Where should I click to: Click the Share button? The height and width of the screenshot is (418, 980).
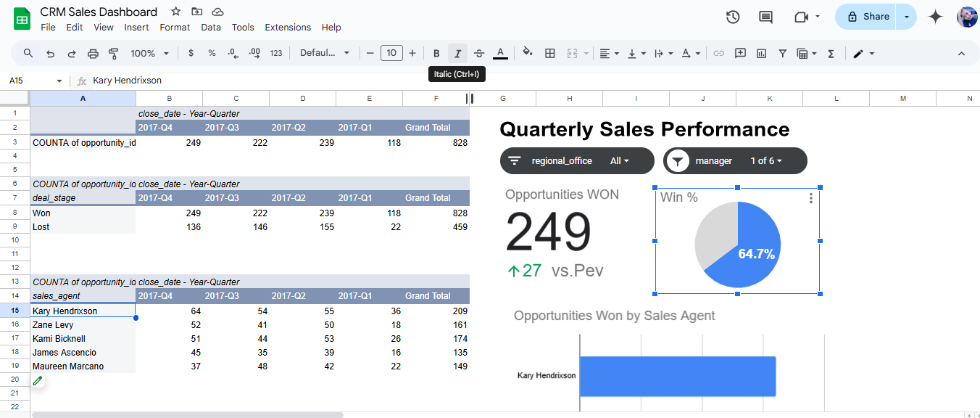pyautogui.click(x=866, y=17)
